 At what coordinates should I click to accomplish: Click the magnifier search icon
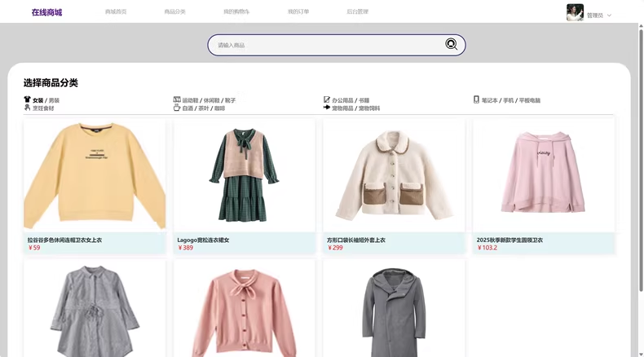click(x=451, y=44)
